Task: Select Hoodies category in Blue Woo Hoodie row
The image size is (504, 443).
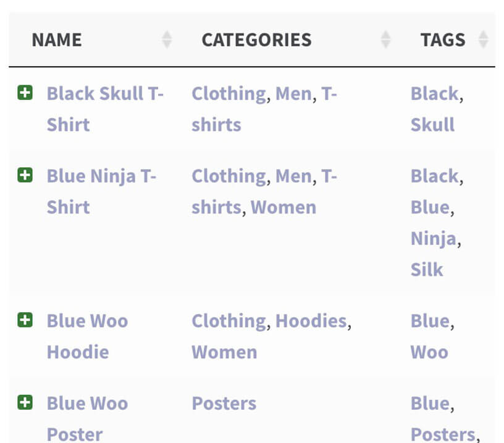Action: (x=311, y=321)
